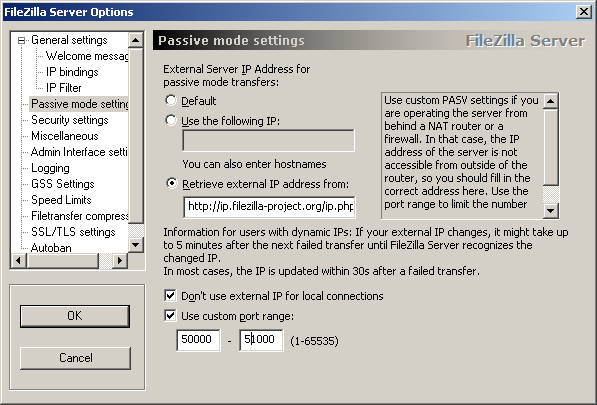Open Miscellaneous settings page
Screen dimensions: 597x405
pyautogui.click(x=64, y=136)
